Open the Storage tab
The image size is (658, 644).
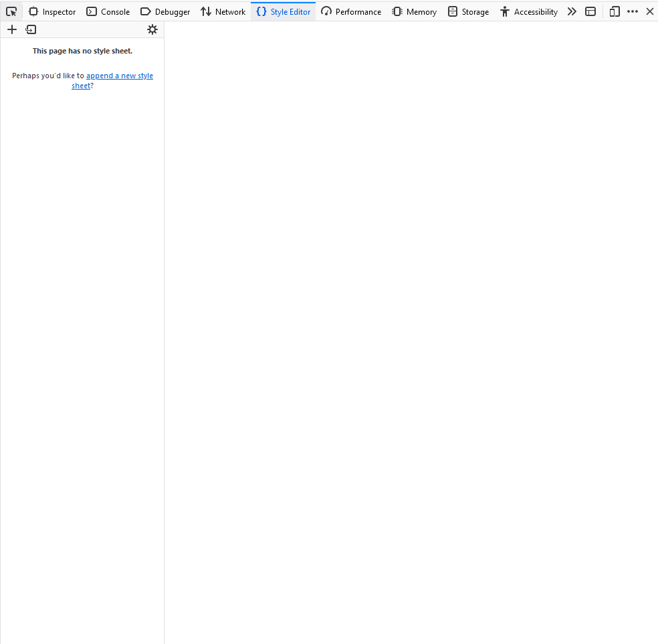click(468, 12)
